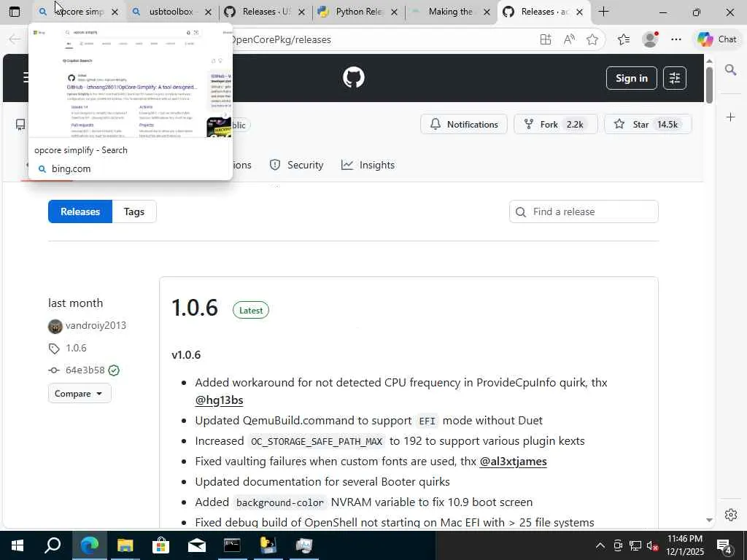747x560 pixels.
Task: Open the Favorites list icon
Action: point(624,39)
